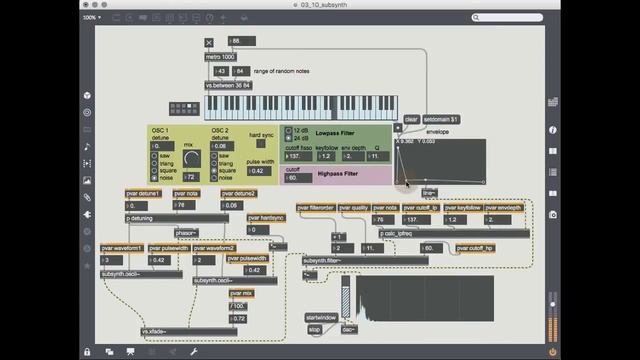Select OSC 1 saw waveform

click(154, 156)
